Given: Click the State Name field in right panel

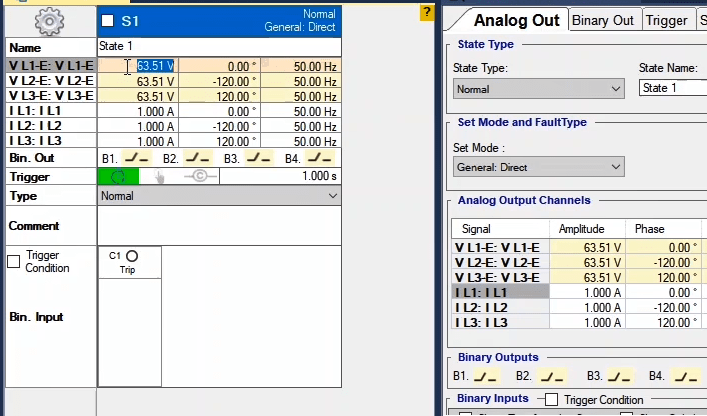Looking at the screenshot, I should coord(672,89).
